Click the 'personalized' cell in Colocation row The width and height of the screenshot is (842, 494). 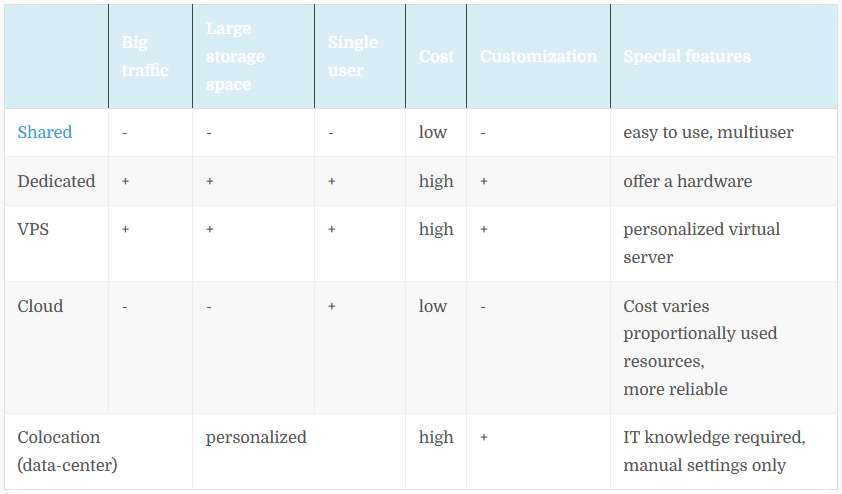tap(256, 437)
